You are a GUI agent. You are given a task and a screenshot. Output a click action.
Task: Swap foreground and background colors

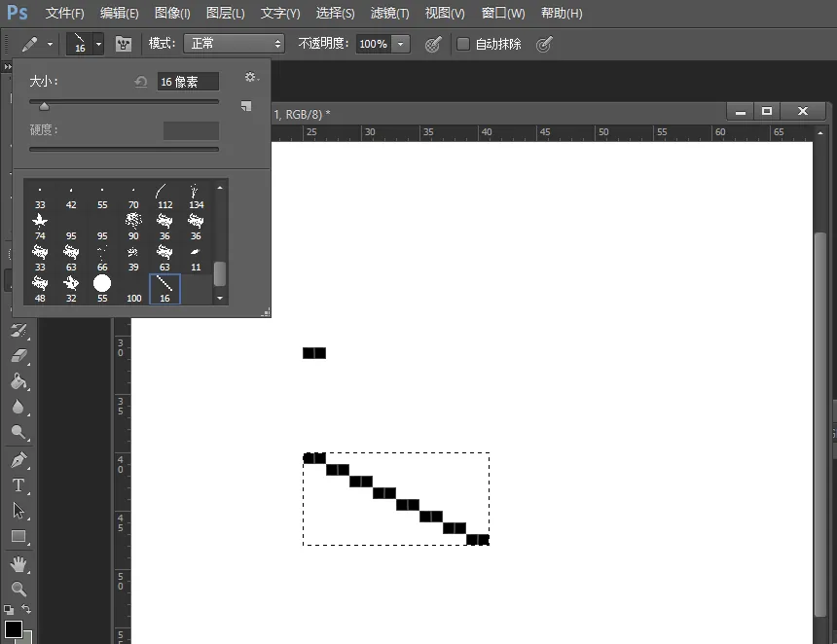(x=25, y=609)
